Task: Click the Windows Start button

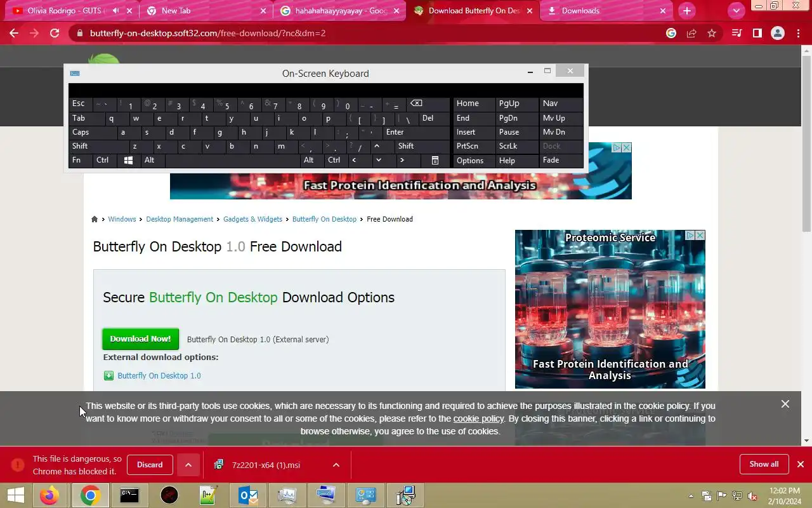Action: coord(15,495)
